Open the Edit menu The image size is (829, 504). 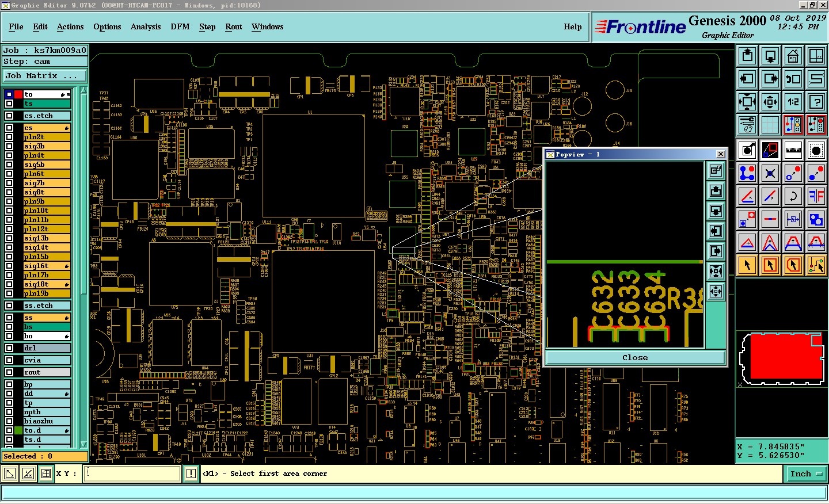coord(40,26)
